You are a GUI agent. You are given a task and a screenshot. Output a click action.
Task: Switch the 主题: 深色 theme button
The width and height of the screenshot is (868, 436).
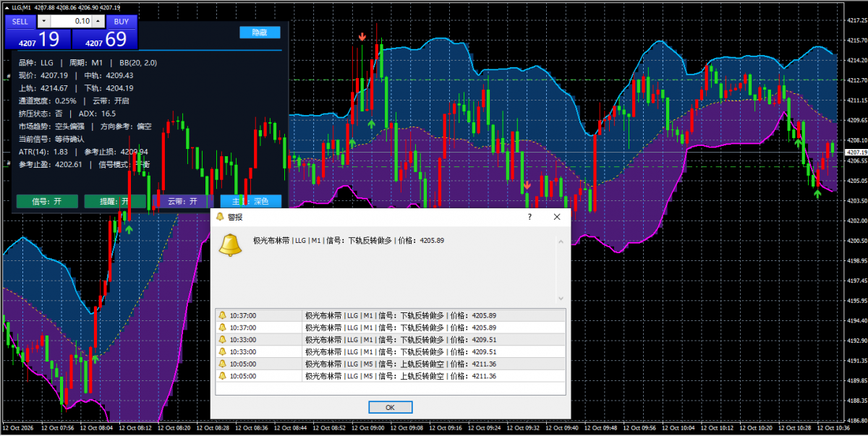250,201
